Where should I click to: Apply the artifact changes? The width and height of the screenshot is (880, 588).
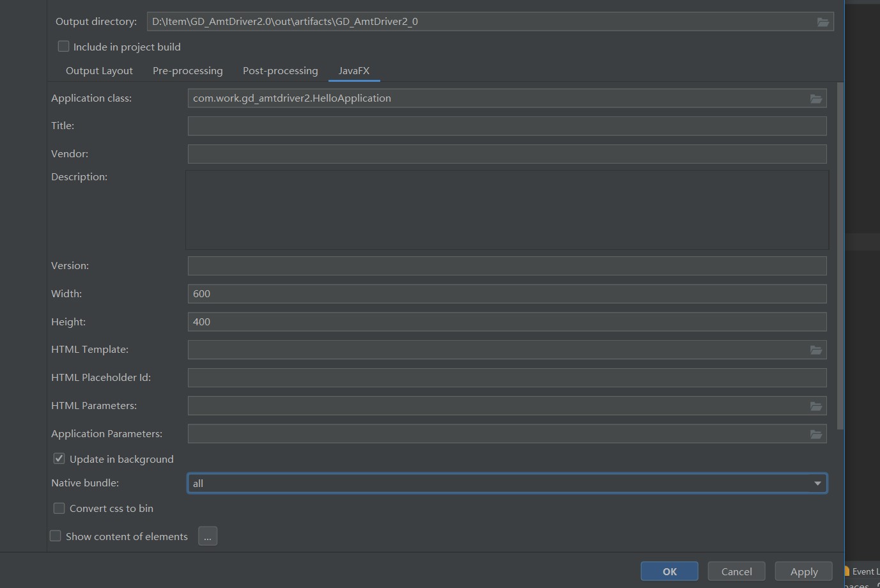tap(803, 571)
